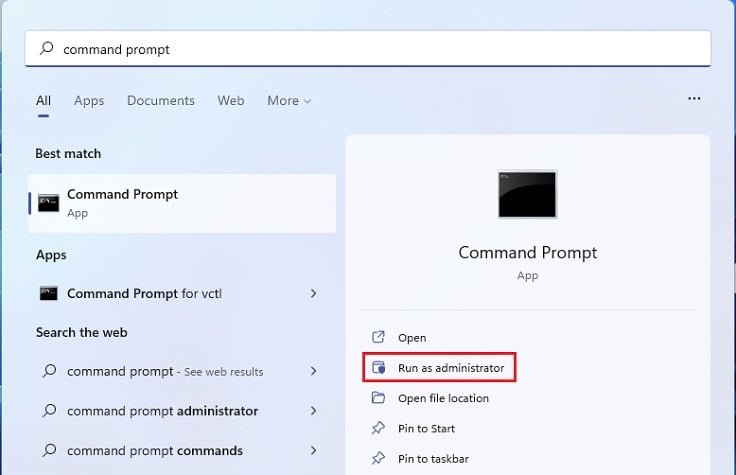Click the search field containing command prompt
This screenshot has width=736, height=475.
click(x=368, y=49)
